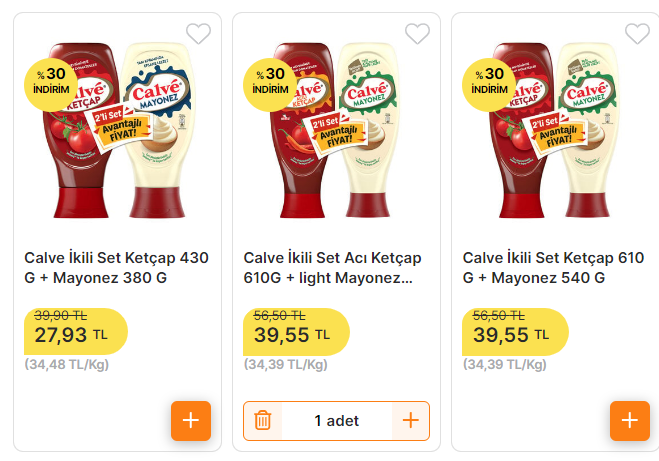Image resolution: width=659 pixels, height=461 pixels.
Task: Add Ketçap 610 G + Mayonez 540 G to cart
Action: pos(629,421)
